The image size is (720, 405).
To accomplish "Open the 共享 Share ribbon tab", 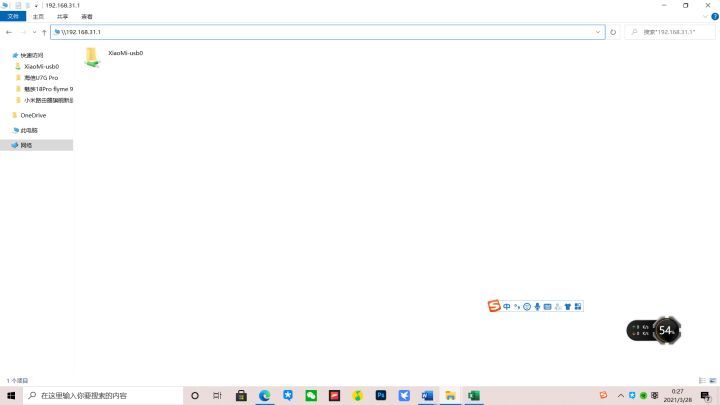I will pos(62,17).
